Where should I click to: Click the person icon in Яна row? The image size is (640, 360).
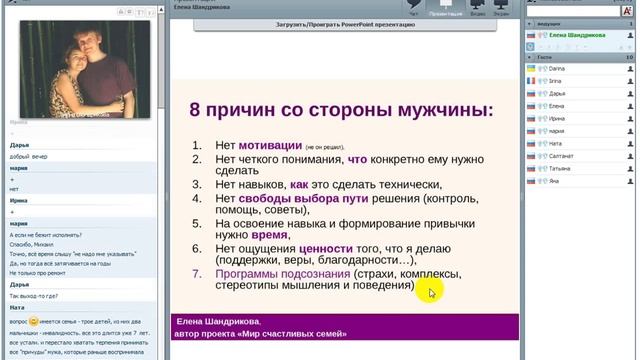point(630,181)
